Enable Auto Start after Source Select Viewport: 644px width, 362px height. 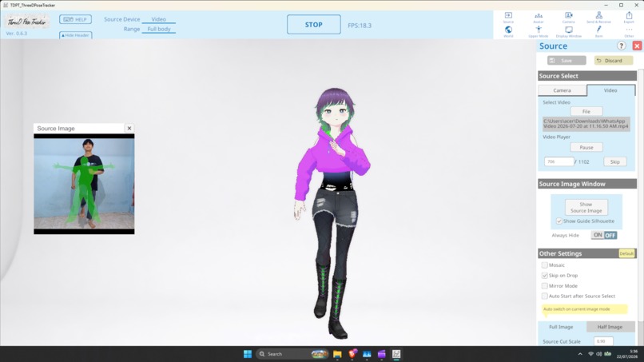[545, 296]
